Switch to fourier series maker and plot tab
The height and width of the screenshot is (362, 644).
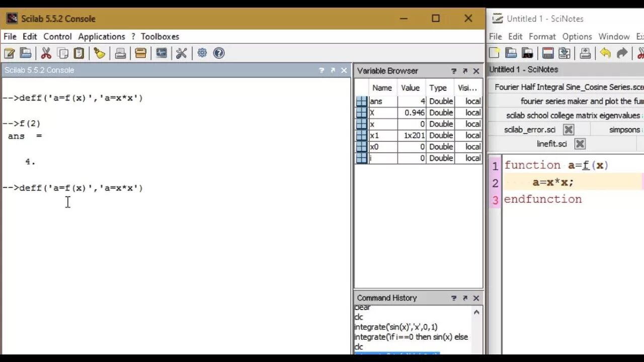pos(582,101)
